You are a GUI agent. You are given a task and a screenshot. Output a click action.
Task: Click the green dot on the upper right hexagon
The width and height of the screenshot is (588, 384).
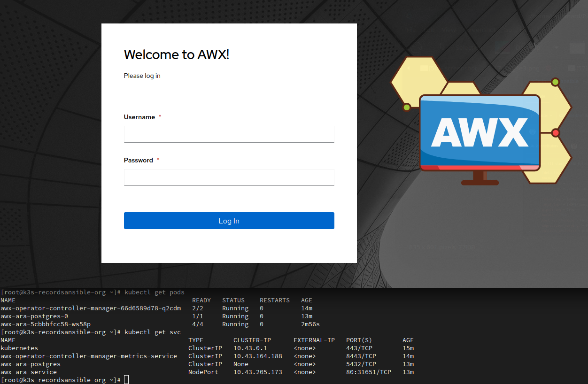555,82
